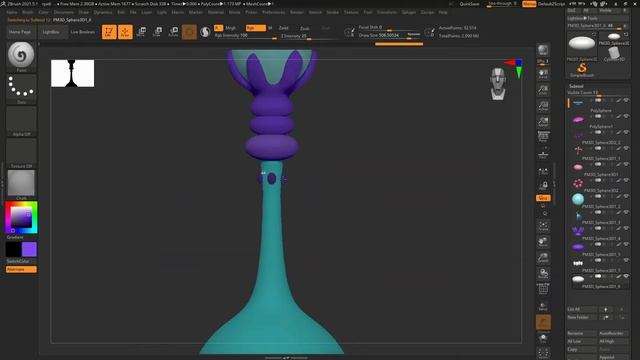Viewport: 640px width, 360px height.
Task: Click the SimpleBrush tool icon
Action: [582, 70]
